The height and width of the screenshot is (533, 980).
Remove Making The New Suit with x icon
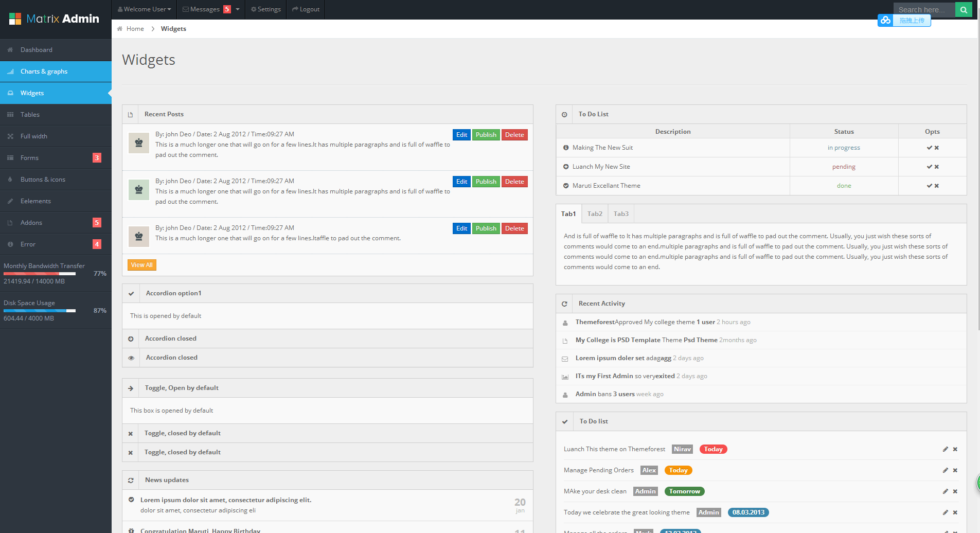(x=937, y=148)
